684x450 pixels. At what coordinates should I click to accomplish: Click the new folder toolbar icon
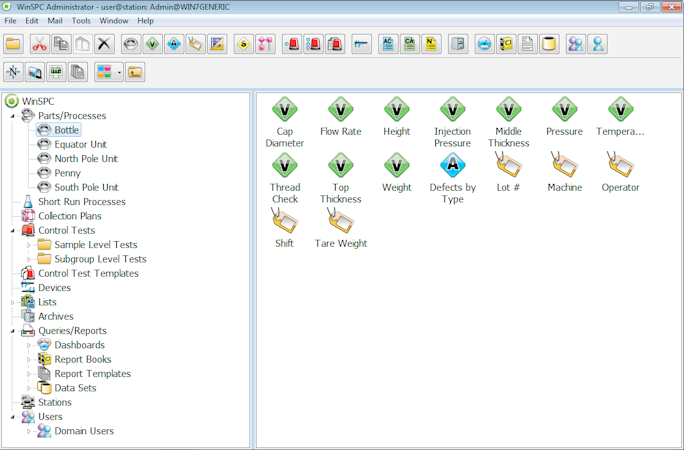(x=14, y=44)
